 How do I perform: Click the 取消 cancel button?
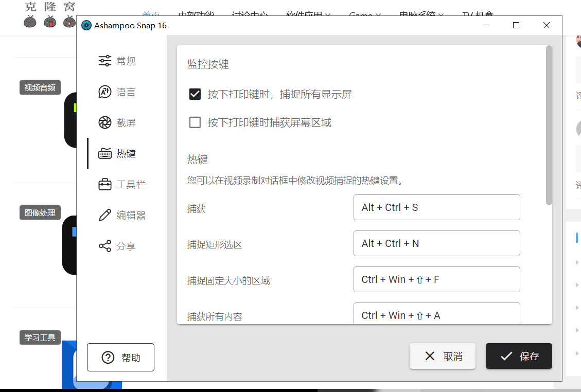[443, 356]
